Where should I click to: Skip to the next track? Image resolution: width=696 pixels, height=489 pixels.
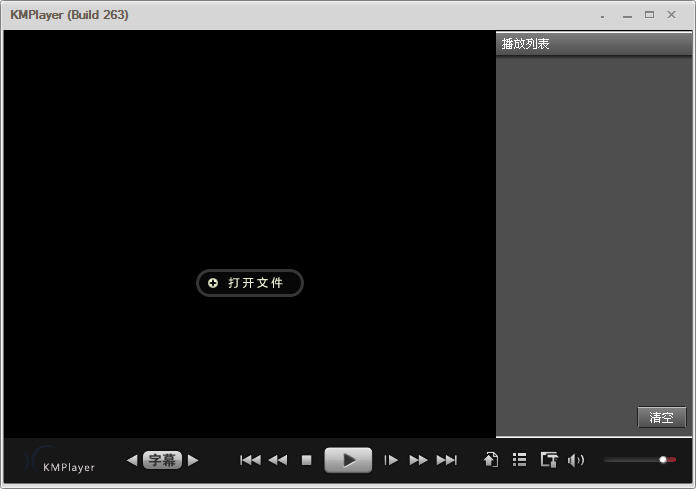coord(447,460)
